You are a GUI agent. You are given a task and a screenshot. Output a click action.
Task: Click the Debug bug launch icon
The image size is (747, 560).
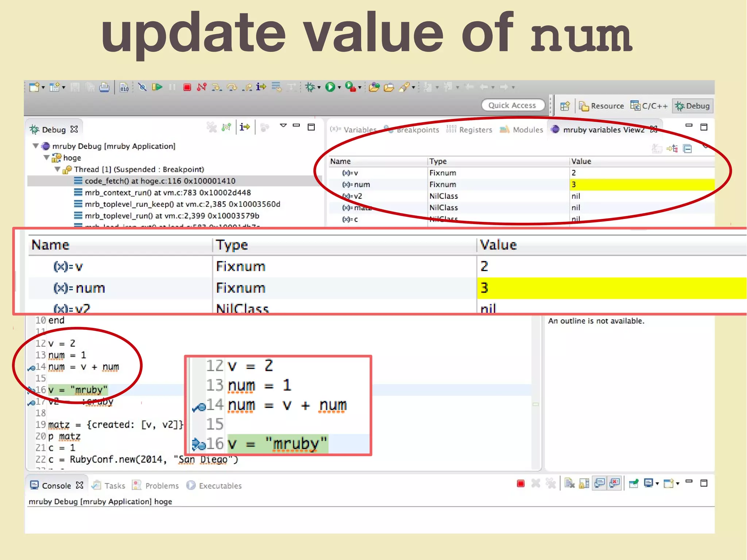(310, 87)
